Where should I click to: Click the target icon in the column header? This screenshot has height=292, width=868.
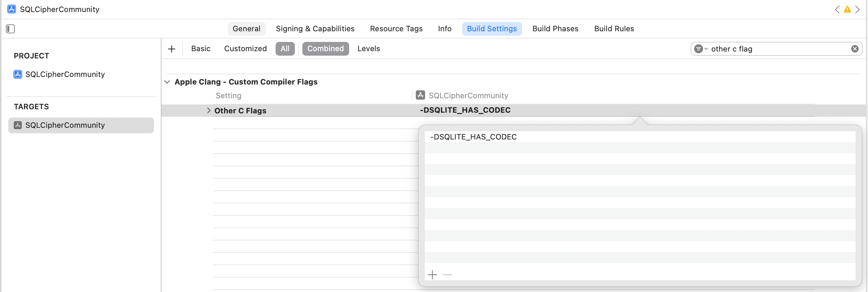pos(420,95)
